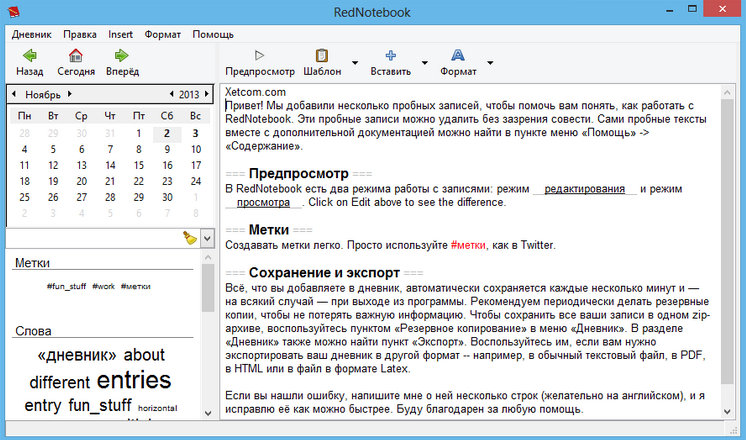
Task: Click the underlined просмотра text
Action: coord(263,202)
